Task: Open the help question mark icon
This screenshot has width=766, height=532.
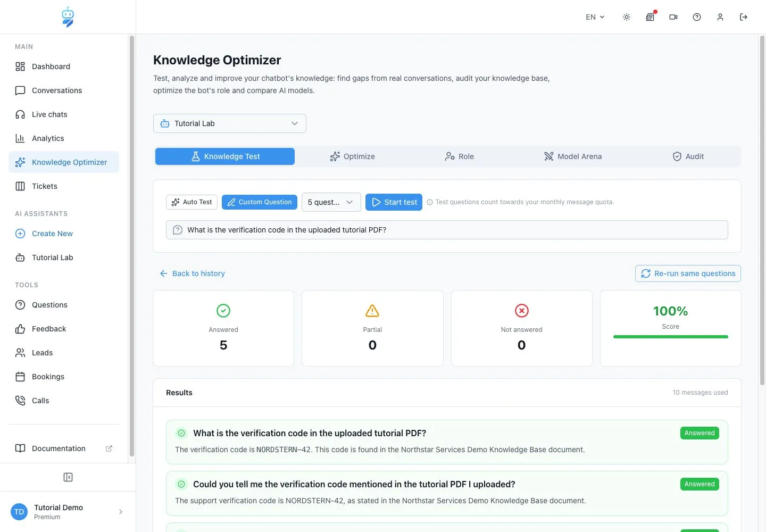Action: [697, 17]
